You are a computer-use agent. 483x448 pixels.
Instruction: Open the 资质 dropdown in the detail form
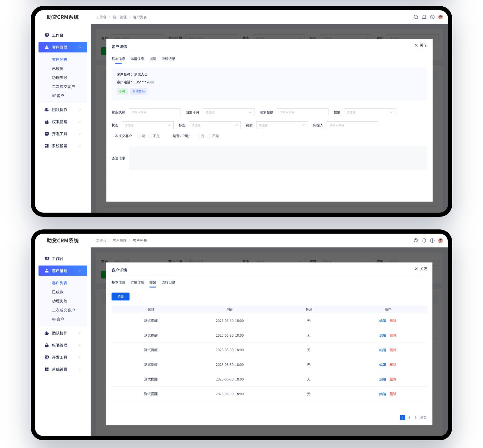tap(282, 125)
